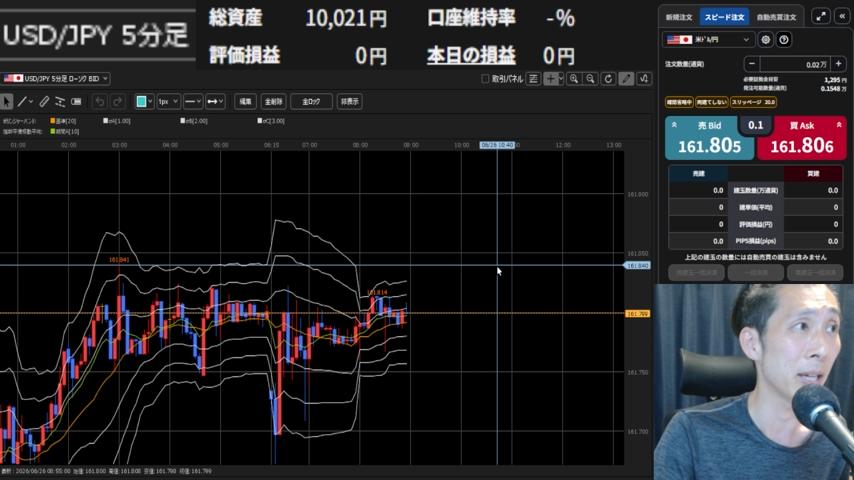Open the help question-mark icon
The width and height of the screenshot is (854, 480).
tap(784, 40)
